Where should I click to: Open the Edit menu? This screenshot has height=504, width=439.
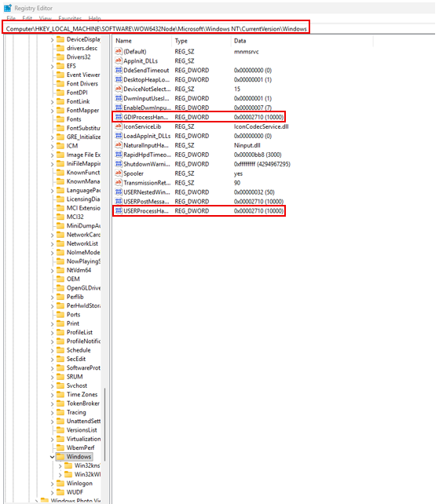pyautogui.click(x=27, y=18)
